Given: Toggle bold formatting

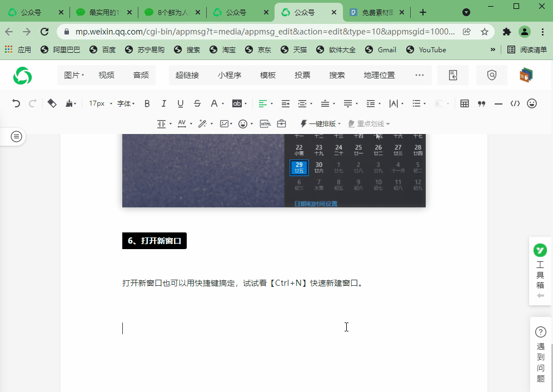Looking at the screenshot, I should point(147,103).
